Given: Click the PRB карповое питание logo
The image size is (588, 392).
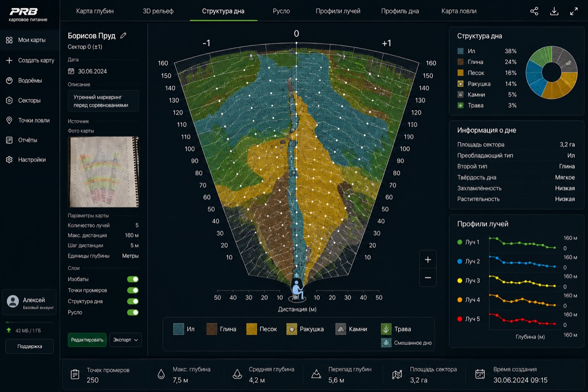Looking at the screenshot, I should coord(28,14).
